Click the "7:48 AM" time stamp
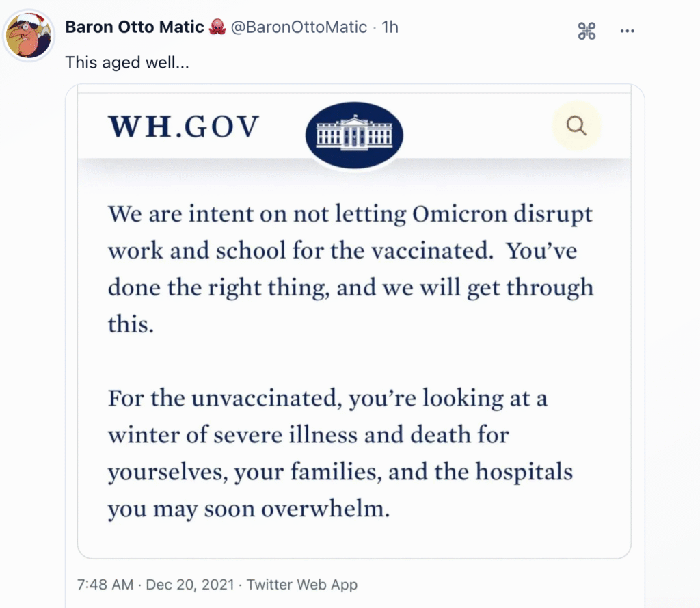The height and width of the screenshot is (608, 700). pyautogui.click(x=104, y=585)
